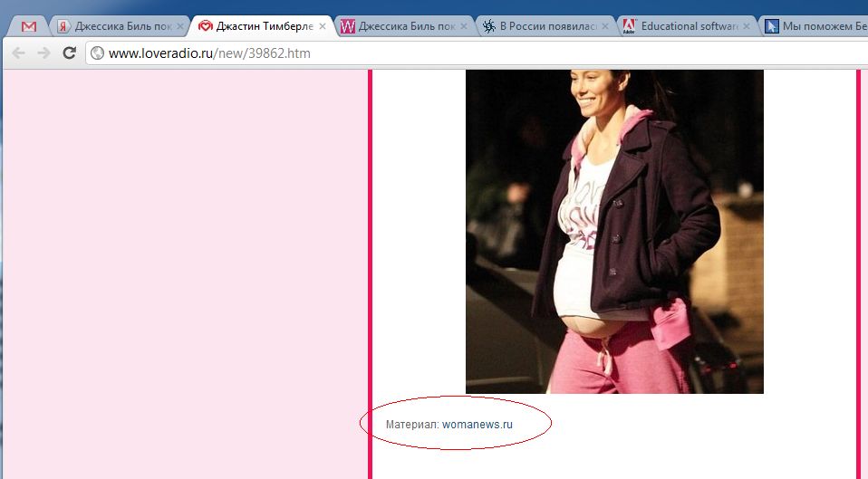The image size is (868, 479).
Task: Open the pinned Gmail tab
Action: pyautogui.click(x=29, y=27)
